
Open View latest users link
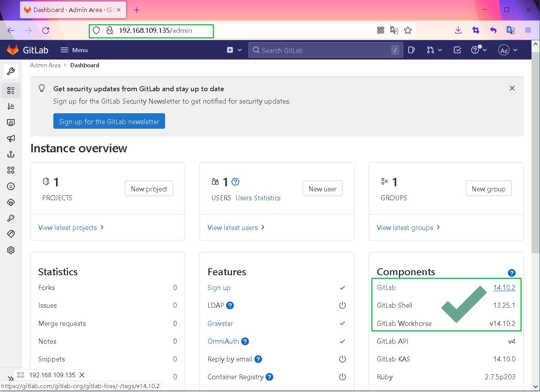(x=236, y=227)
